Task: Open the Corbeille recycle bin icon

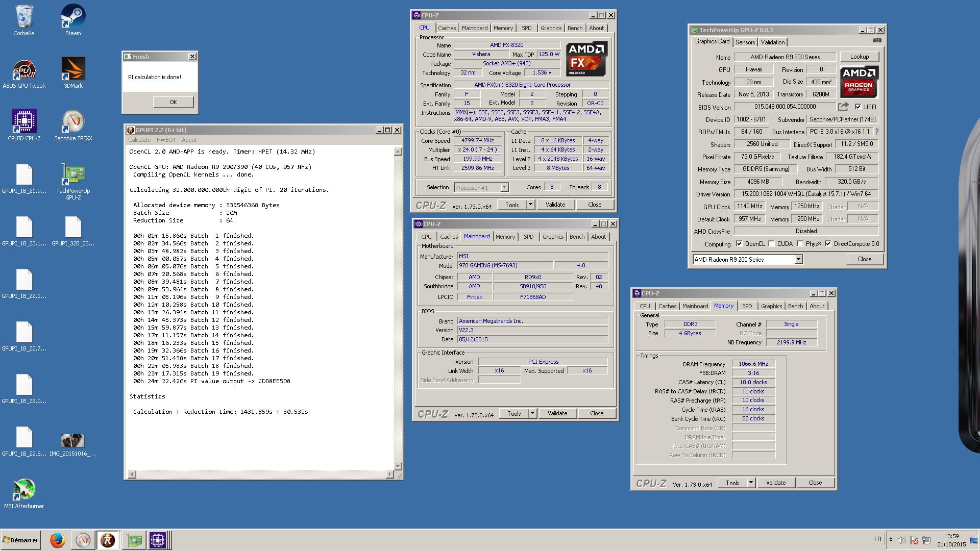Action: point(24,20)
